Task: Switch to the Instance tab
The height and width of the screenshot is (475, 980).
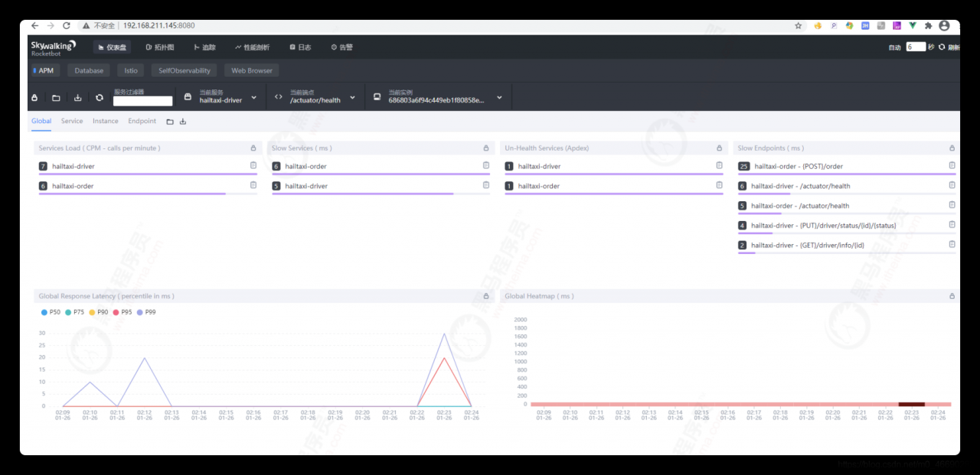Action: (106, 121)
